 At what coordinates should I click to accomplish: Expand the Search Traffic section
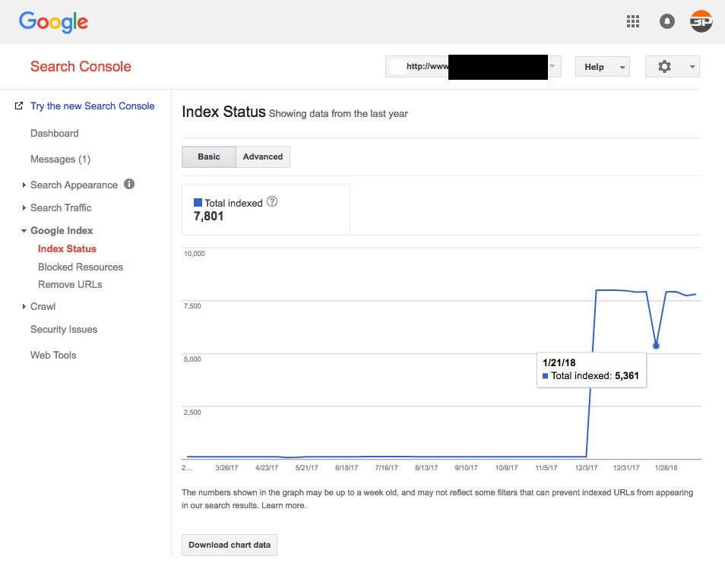[24, 208]
